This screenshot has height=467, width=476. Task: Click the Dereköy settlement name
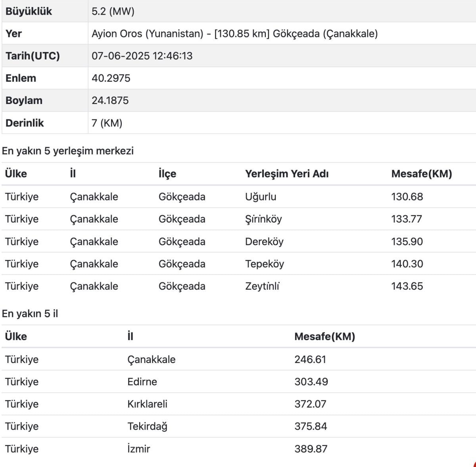(264, 241)
